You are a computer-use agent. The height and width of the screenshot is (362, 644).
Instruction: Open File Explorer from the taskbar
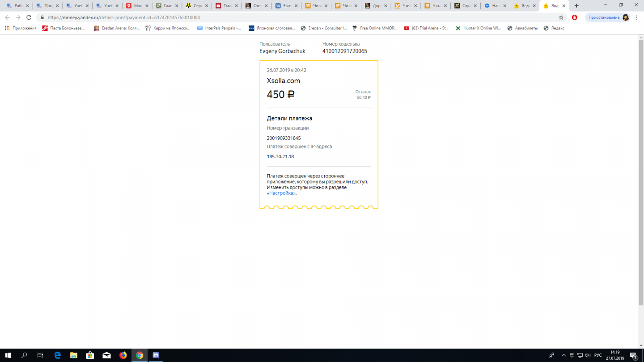coord(74,355)
